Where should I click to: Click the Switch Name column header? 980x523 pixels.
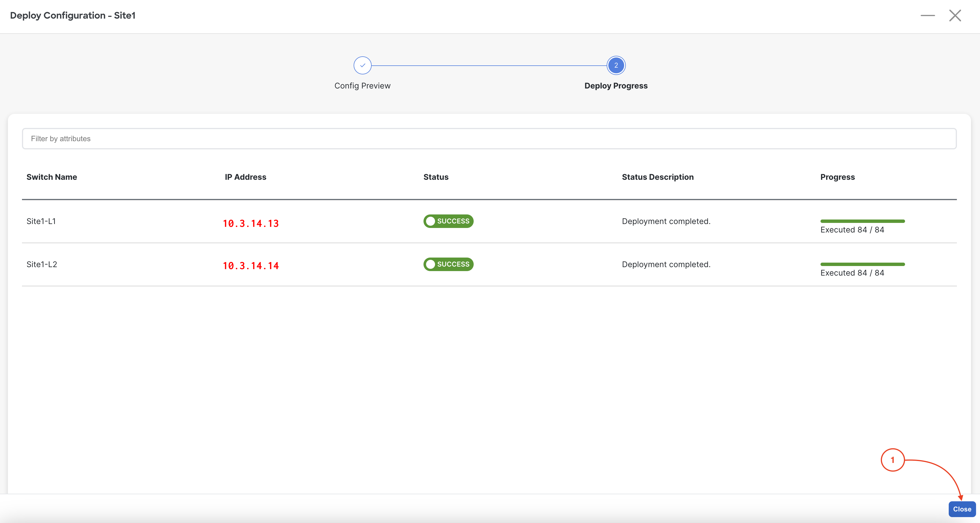click(52, 177)
